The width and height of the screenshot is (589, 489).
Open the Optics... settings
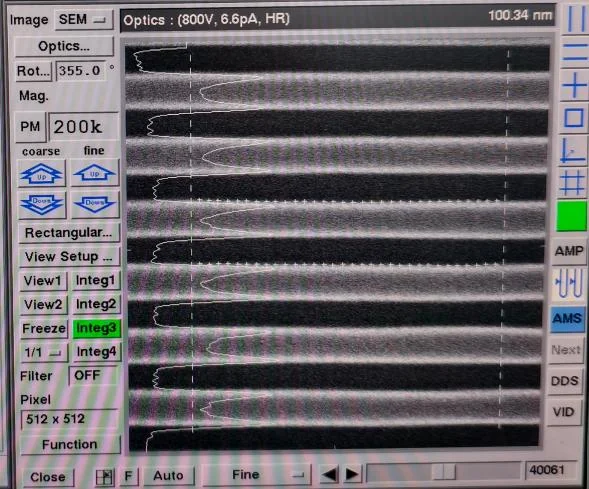tap(64, 46)
